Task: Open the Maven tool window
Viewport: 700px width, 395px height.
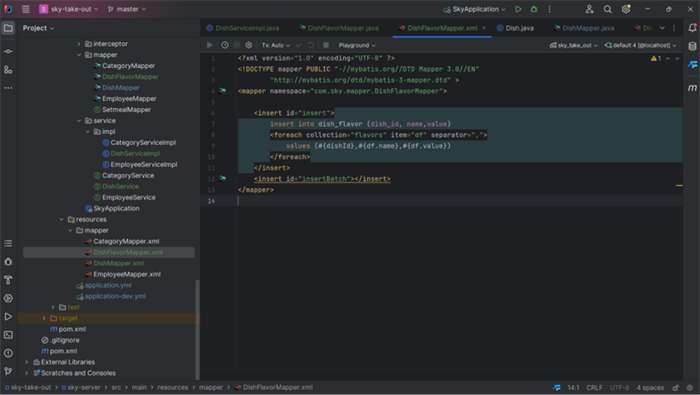Action: (692, 88)
